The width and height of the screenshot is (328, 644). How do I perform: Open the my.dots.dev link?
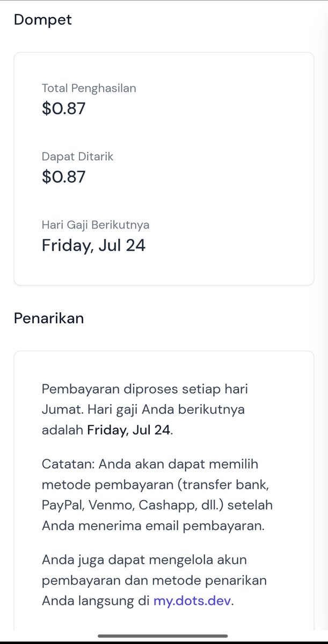pos(192,601)
